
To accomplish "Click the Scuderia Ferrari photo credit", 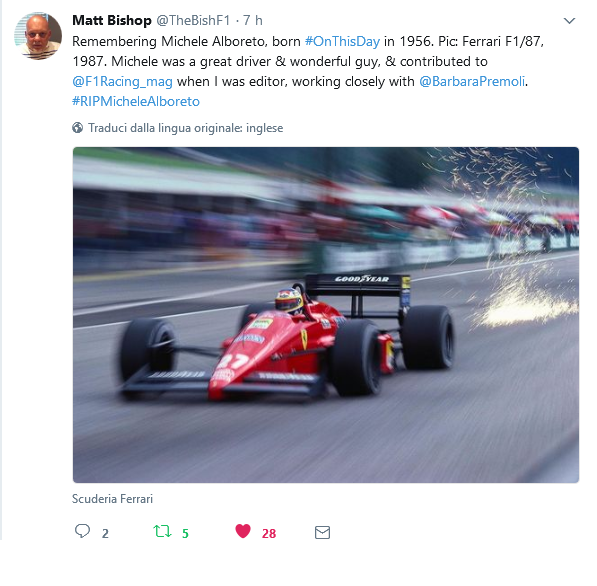I will 112,499.
